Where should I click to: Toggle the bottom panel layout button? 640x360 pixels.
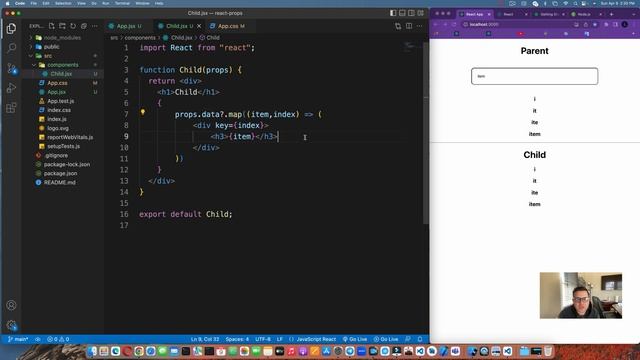click(x=402, y=13)
